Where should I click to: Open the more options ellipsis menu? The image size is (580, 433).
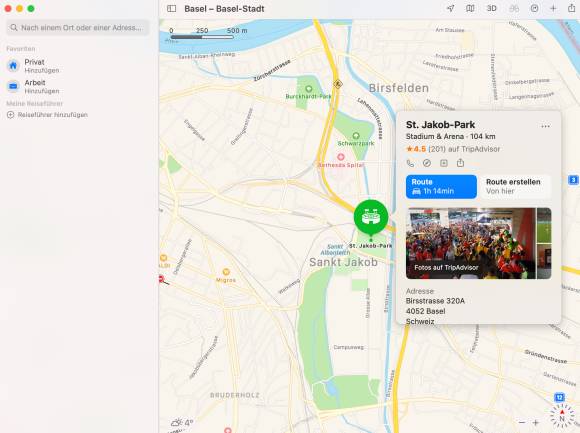click(x=545, y=126)
